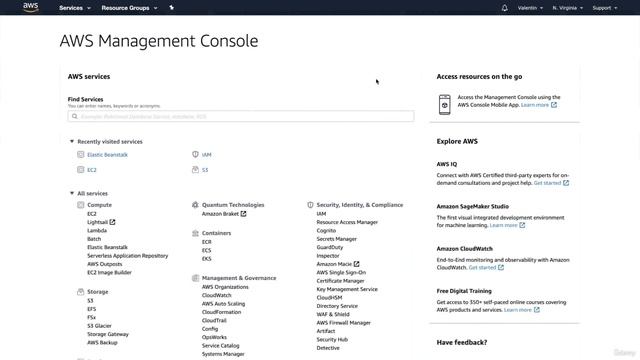Viewport: 640px width, 360px height.
Task: Click the S3 bucket icon in recent services
Action: click(195, 169)
